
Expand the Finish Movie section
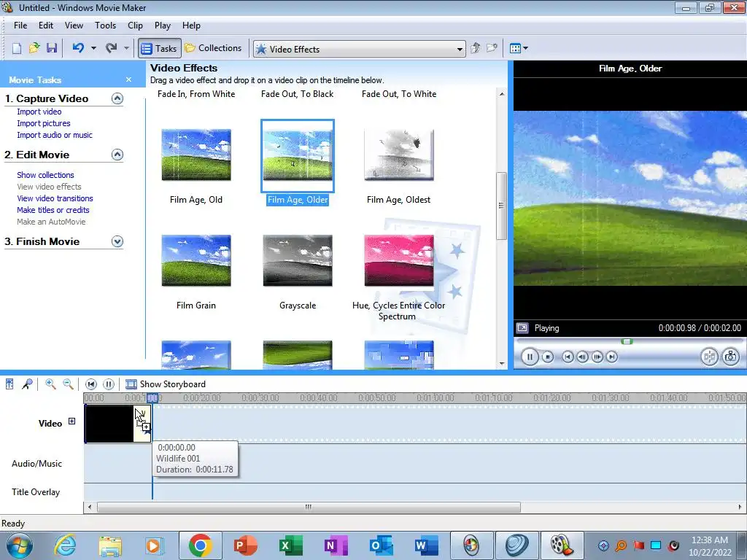click(x=117, y=241)
